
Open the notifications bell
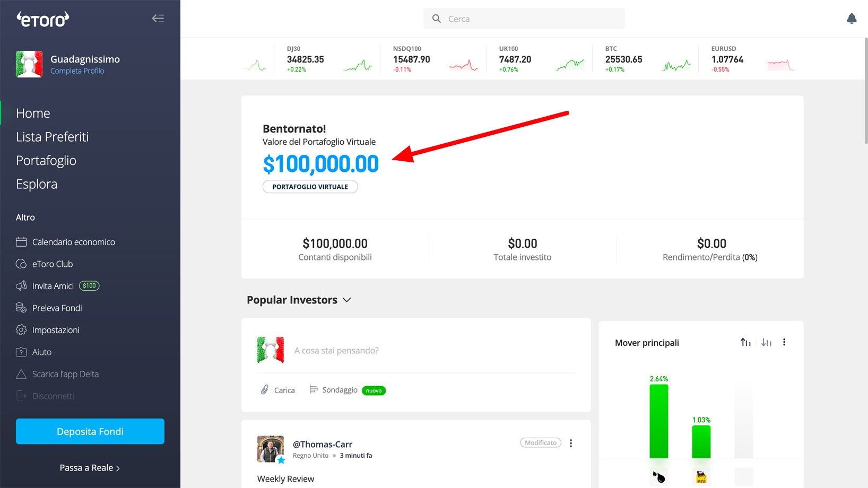[852, 19]
